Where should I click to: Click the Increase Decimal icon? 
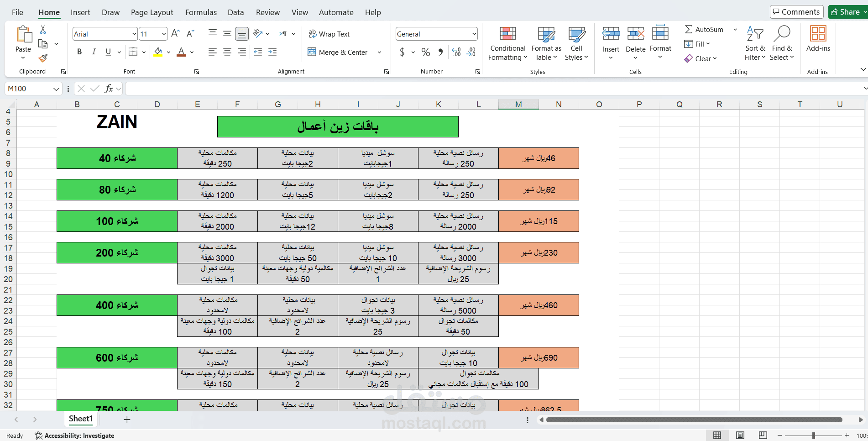pos(456,52)
